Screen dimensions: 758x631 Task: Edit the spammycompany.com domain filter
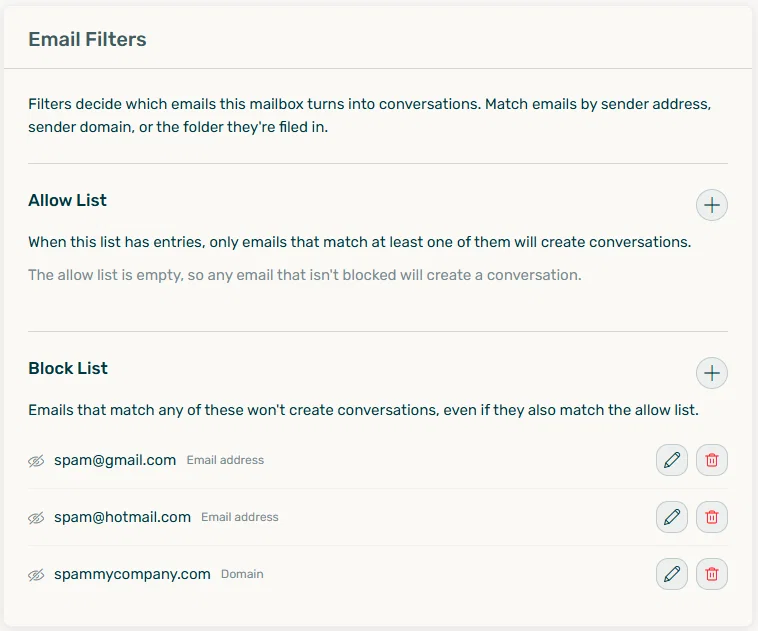pyautogui.click(x=672, y=574)
